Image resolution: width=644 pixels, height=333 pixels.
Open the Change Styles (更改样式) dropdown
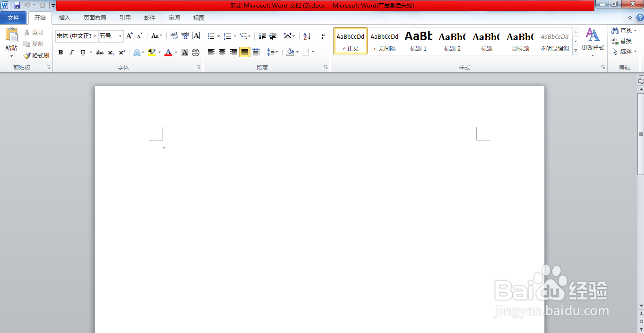tap(592, 42)
